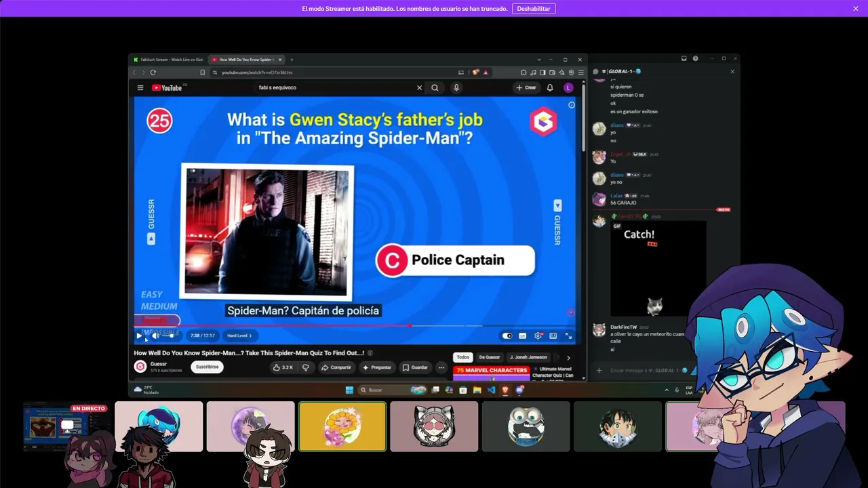Screen dimensions: 868x488
Task: Open the Catch! GIF in Discord chat
Action: tap(658, 269)
